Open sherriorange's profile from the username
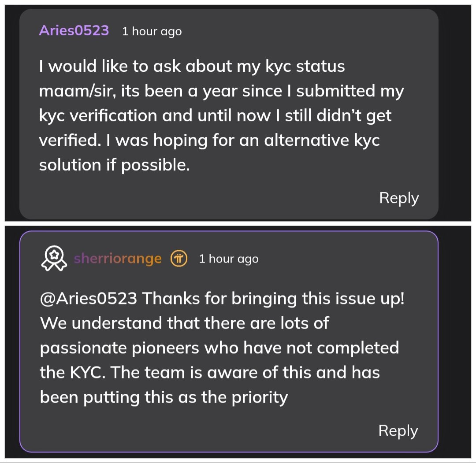The width and height of the screenshot is (476, 463). click(x=118, y=259)
